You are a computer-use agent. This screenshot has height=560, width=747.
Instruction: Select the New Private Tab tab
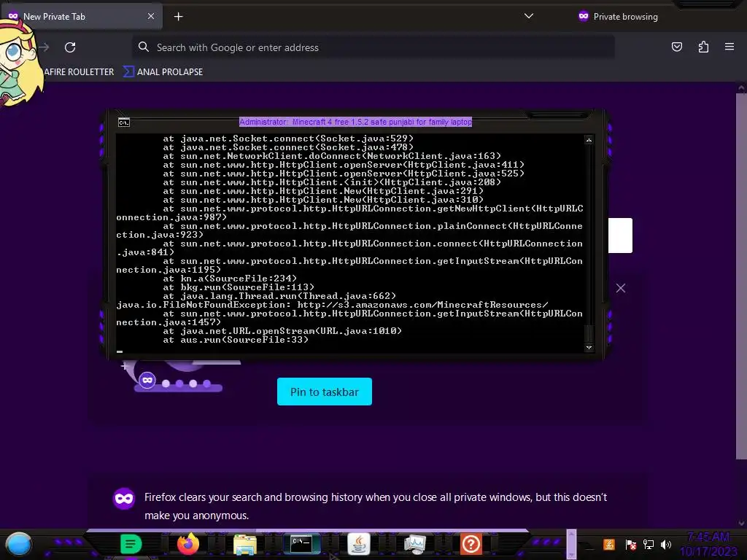click(82, 17)
